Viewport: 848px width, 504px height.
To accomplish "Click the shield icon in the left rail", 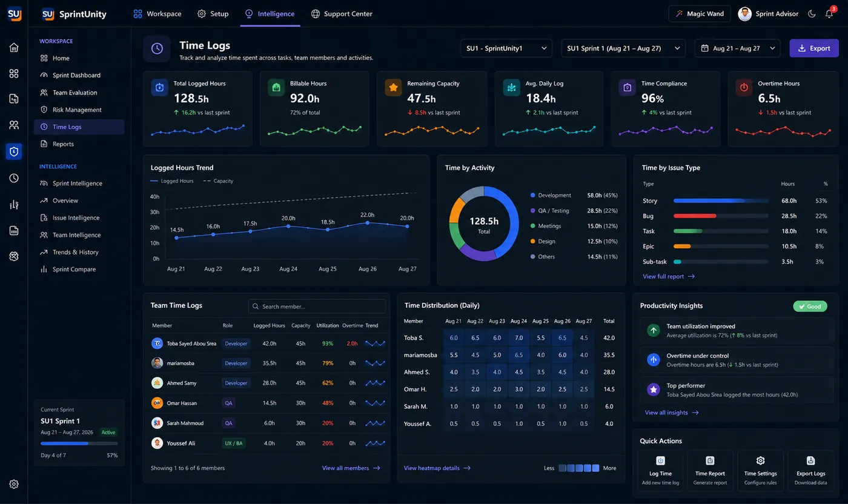I will pyautogui.click(x=14, y=151).
